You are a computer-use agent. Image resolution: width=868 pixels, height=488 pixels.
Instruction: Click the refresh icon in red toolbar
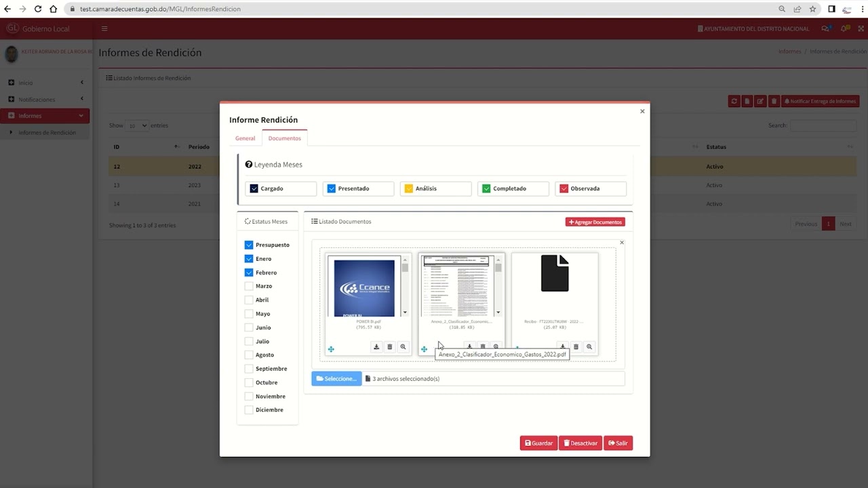(x=734, y=101)
